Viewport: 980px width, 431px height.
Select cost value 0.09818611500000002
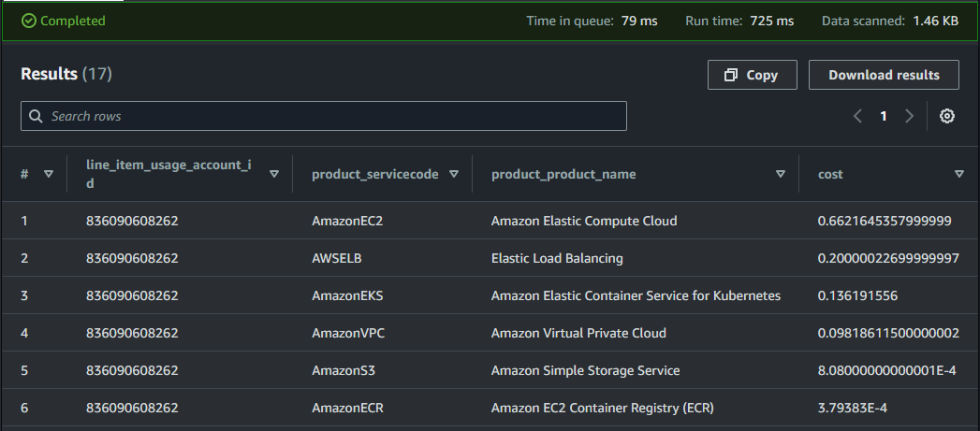coord(888,333)
